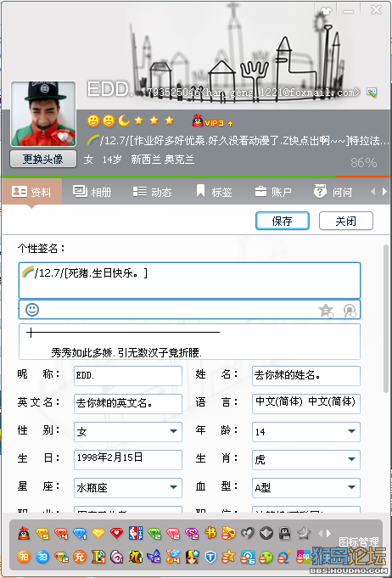
Task: Click the NBA VIP icon
Action: tap(135, 533)
